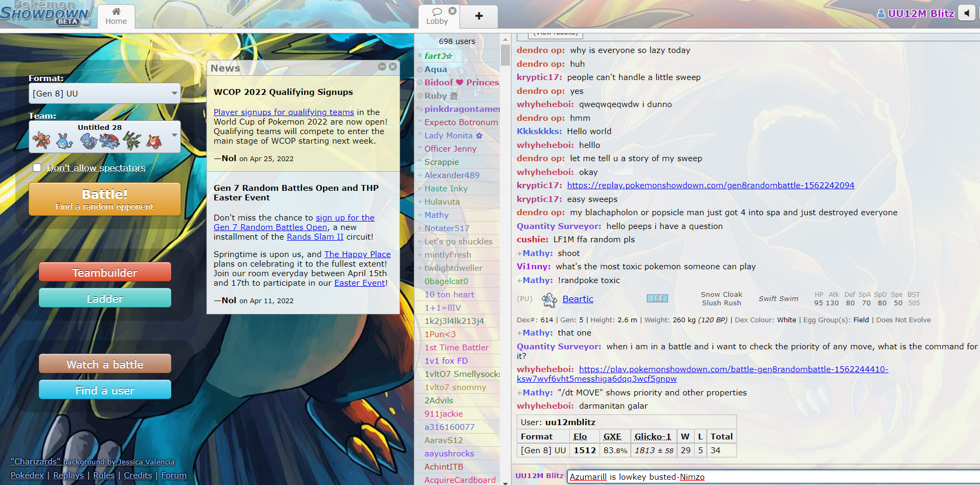Click the Elo column header in ladder table
This screenshot has width=980, height=485.
[x=580, y=436]
